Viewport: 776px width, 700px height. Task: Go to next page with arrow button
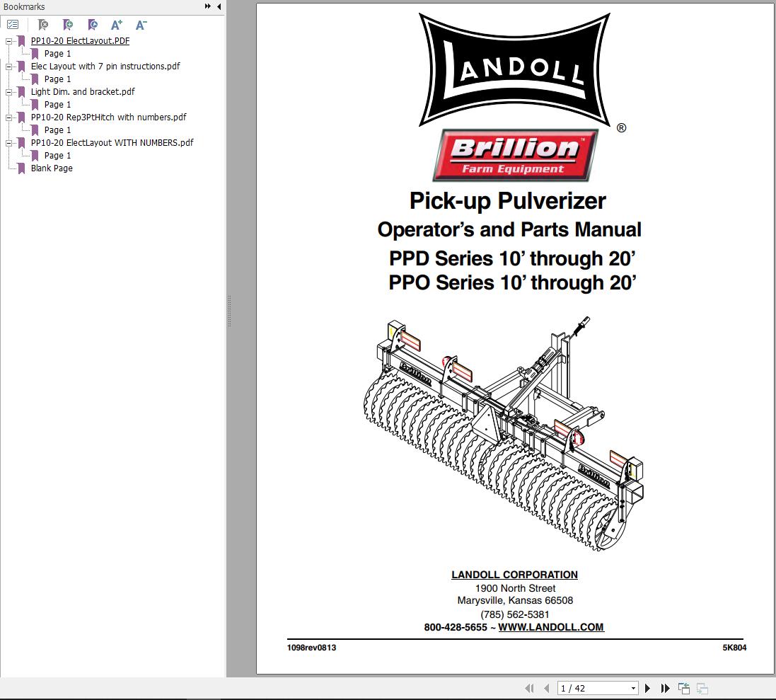(x=647, y=687)
